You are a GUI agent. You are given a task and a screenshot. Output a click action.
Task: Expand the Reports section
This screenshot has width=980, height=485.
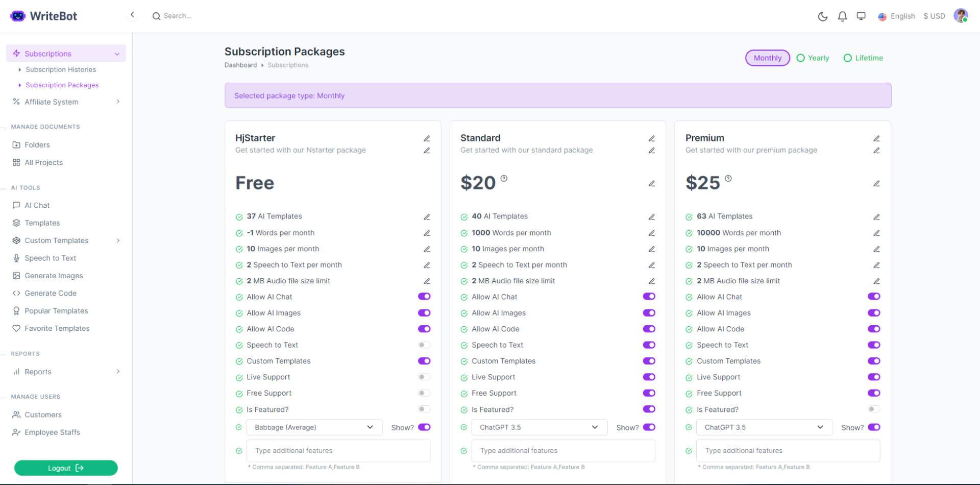click(38, 372)
